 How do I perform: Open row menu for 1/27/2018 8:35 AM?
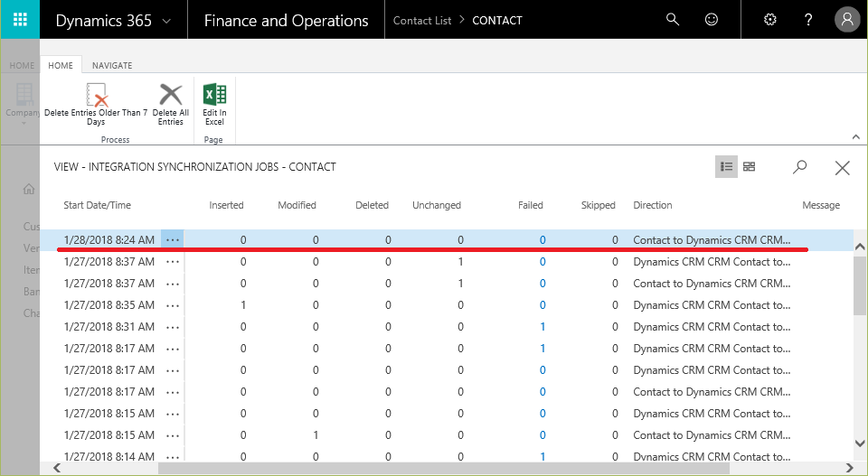[173, 305]
